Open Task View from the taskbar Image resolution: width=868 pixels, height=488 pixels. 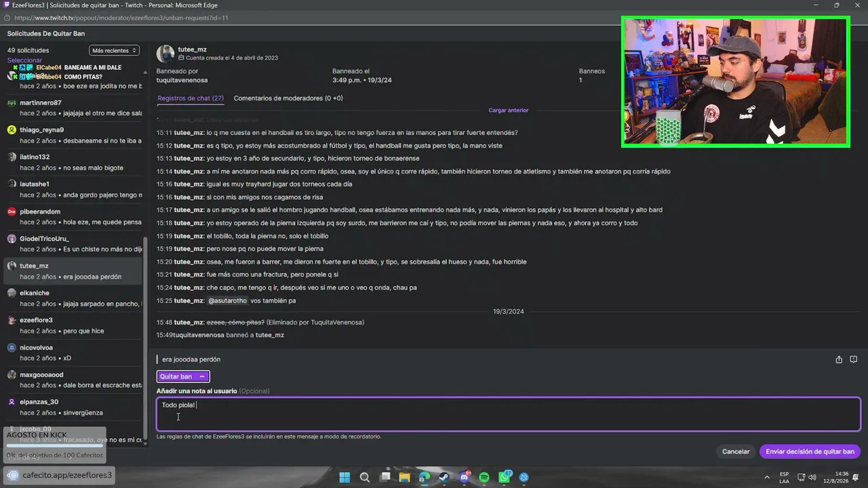pyautogui.click(x=384, y=477)
